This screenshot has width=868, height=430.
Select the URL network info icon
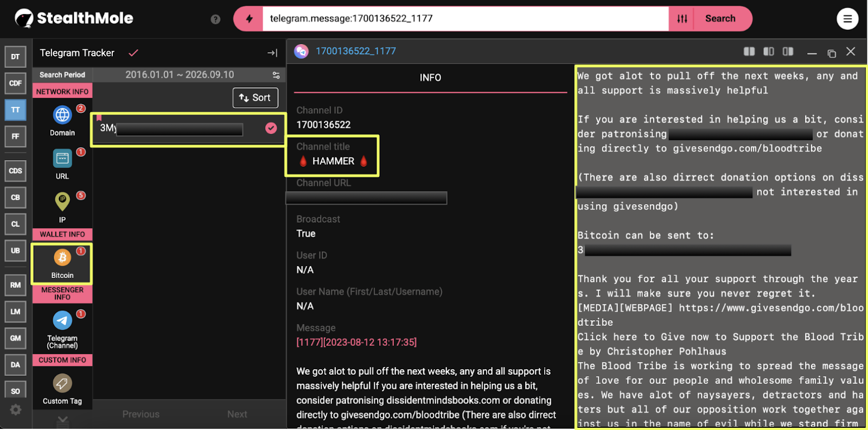point(62,159)
